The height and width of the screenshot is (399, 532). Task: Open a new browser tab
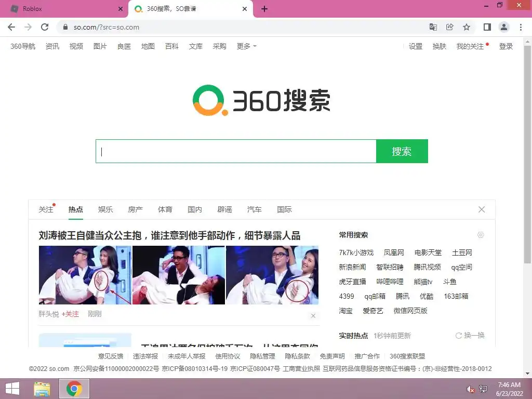click(x=264, y=9)
